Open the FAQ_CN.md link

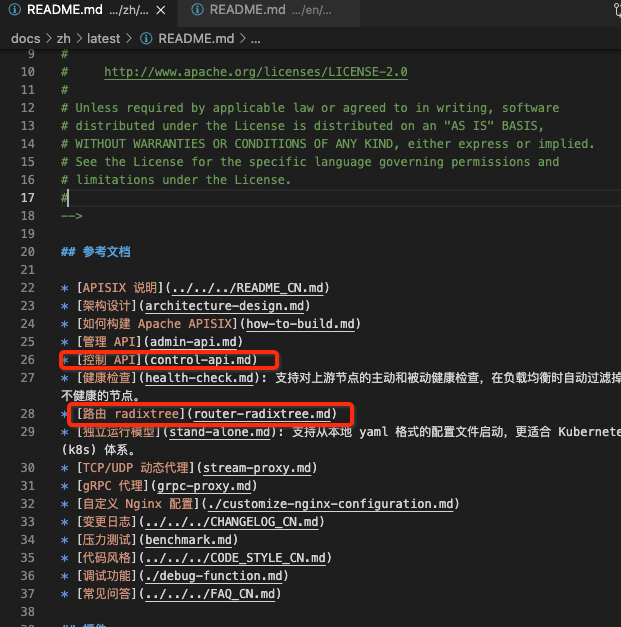[x=210, y=594]
